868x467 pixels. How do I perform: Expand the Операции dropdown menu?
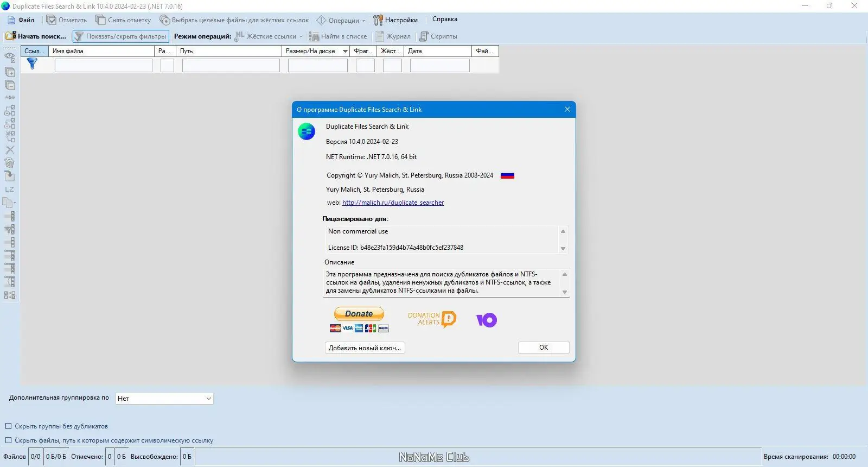click(x=341, y=20)
